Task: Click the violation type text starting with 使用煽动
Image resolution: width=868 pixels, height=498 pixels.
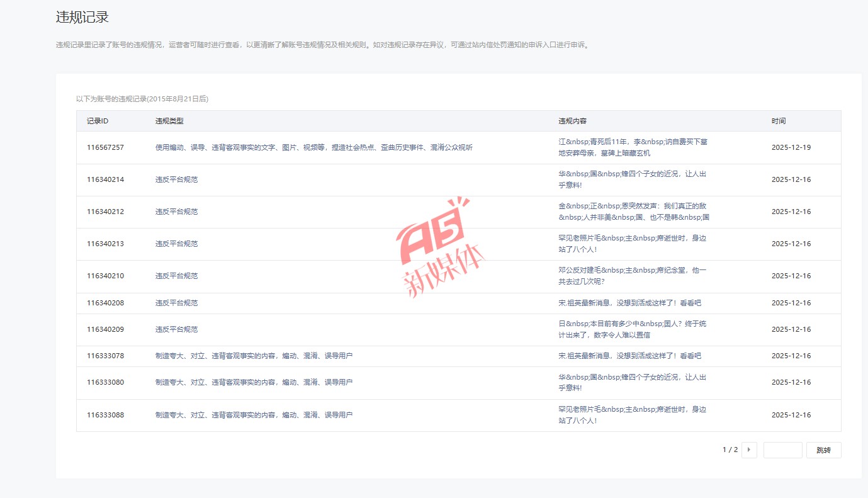Action: [313, 147]
